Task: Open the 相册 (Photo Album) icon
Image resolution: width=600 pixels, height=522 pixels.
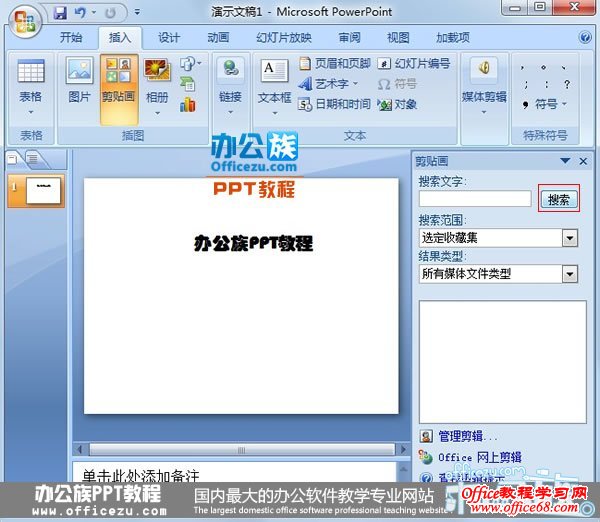Action: coord(157,72)
